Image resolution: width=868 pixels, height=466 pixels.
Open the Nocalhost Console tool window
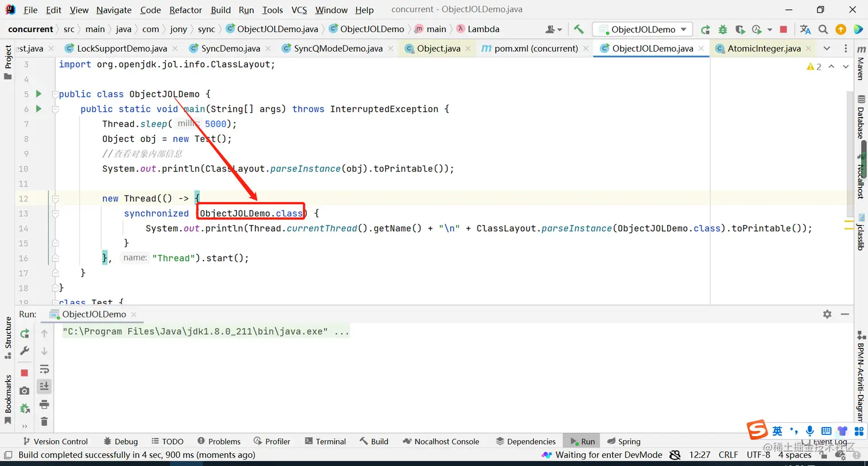pyautogui.click(x=441, y=441)
